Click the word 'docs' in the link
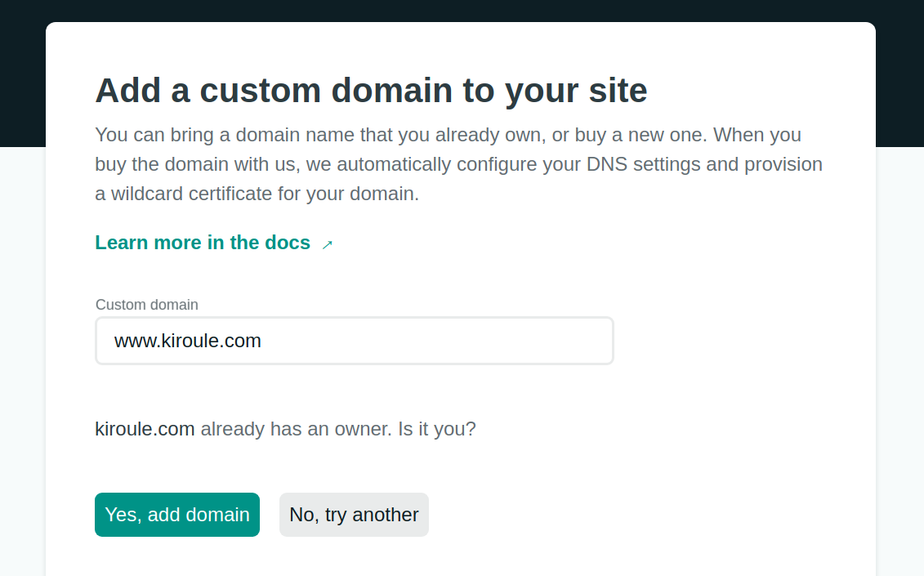The image size is (924, 576). pos(288,243)
